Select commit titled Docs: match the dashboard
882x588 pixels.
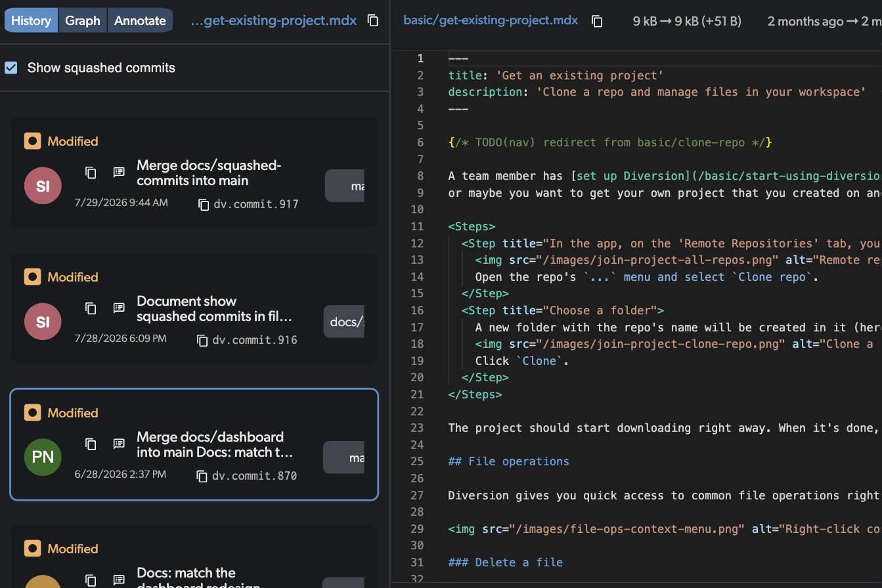(x=198, y=577)
